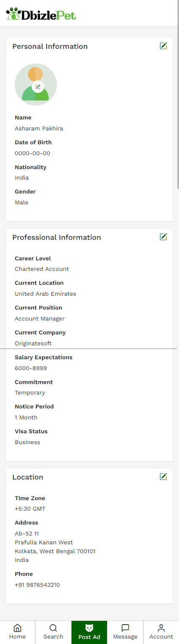This screenshot has height=644, width=179.
Task: Click the name Asharam Pakhira
Action: [39, 128]
